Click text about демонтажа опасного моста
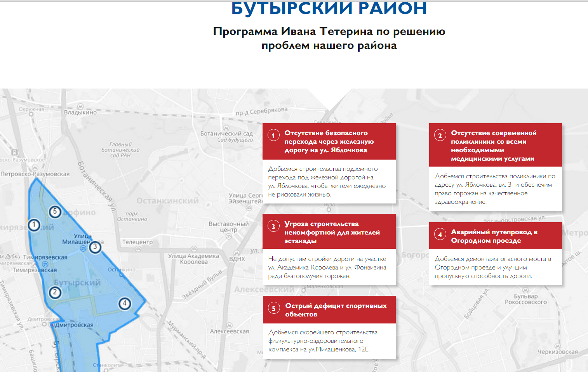Image resolution: width=588 pixels, height=372 pixels. click(x=493, y=267)
